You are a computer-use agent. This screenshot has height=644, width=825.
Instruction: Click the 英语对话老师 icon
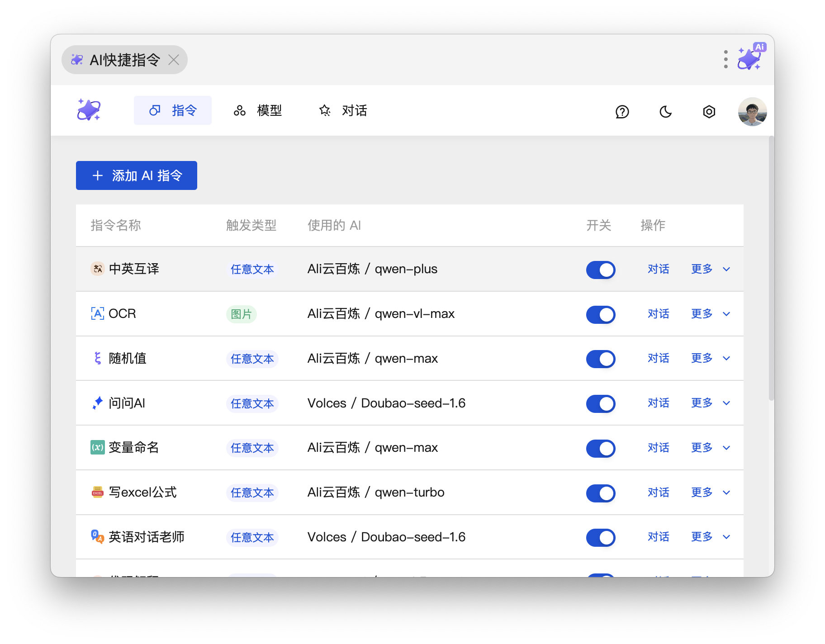click(98, 537)
